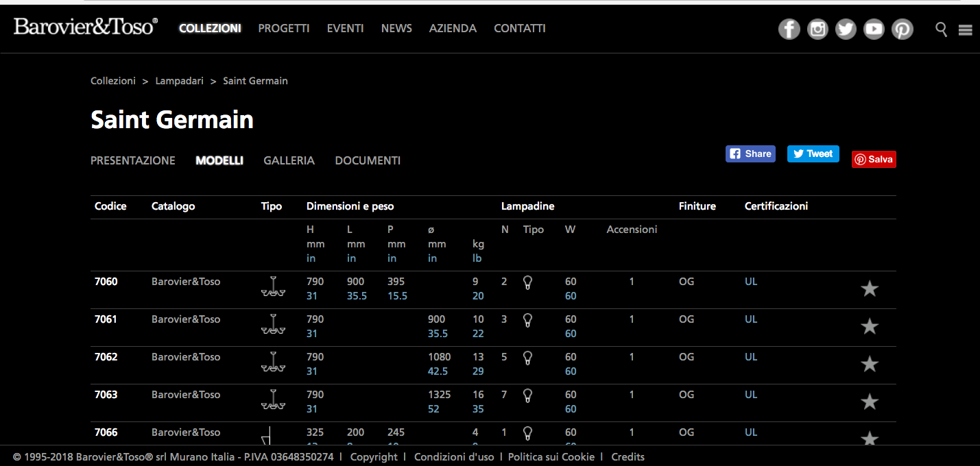Open the Instagram social icon in header
This screenshot has height=466, width=980.
coord(817,29)
